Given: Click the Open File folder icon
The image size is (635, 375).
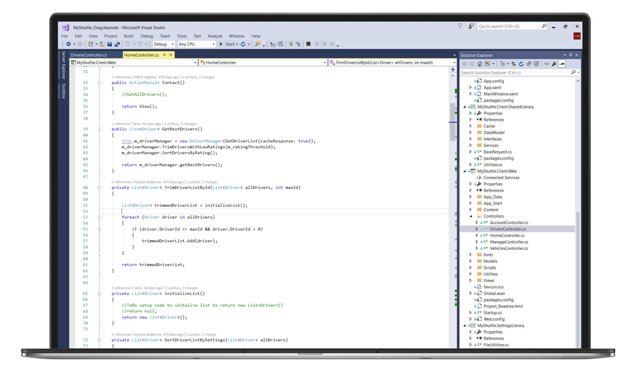Looking at the screenshot, I should click(102, 44).
